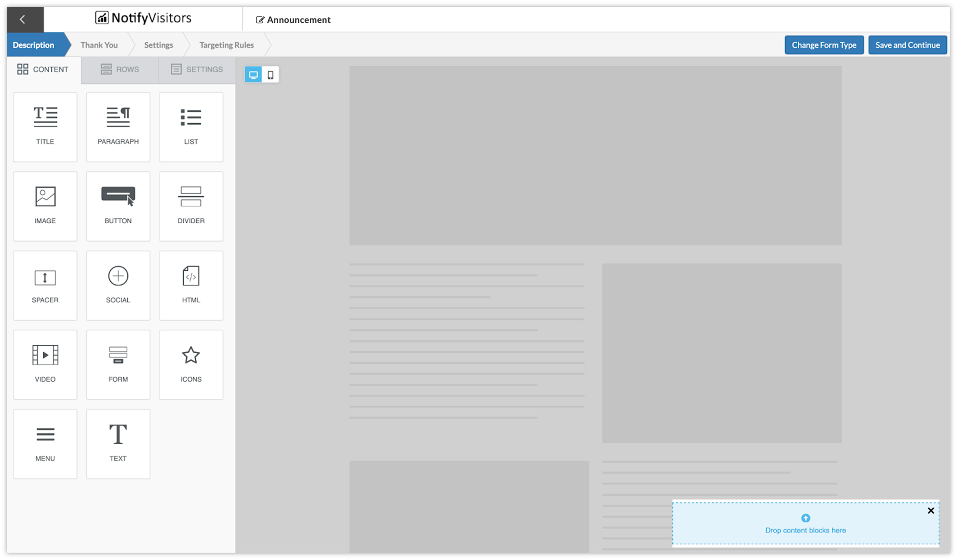957x560 pixels.
Task: Select the Form content block
Action: pyautogui.click(x=118, y=365)
